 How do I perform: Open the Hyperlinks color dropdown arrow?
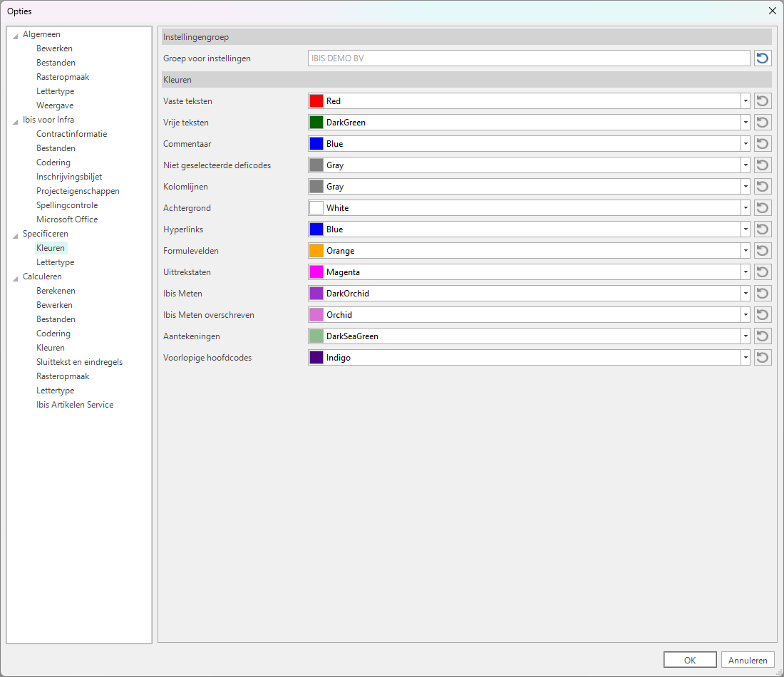[x=746, y=229]
